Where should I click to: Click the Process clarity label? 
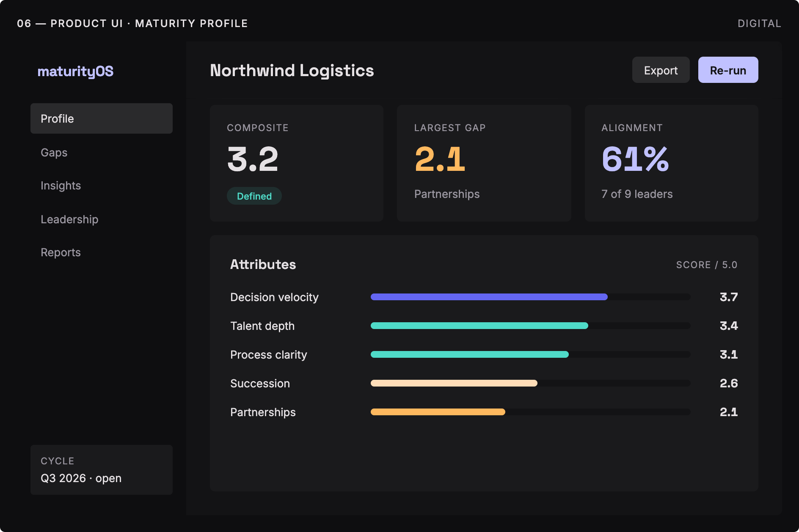[269, 355]
